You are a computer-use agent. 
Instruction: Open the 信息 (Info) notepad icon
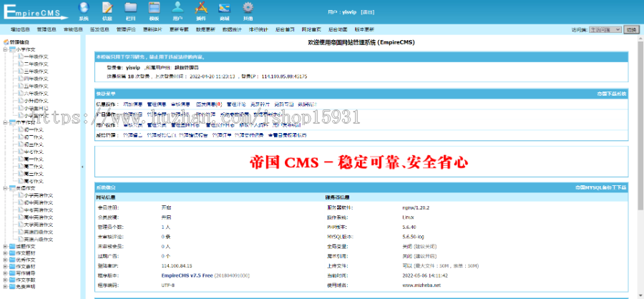[x=107, y=8]
